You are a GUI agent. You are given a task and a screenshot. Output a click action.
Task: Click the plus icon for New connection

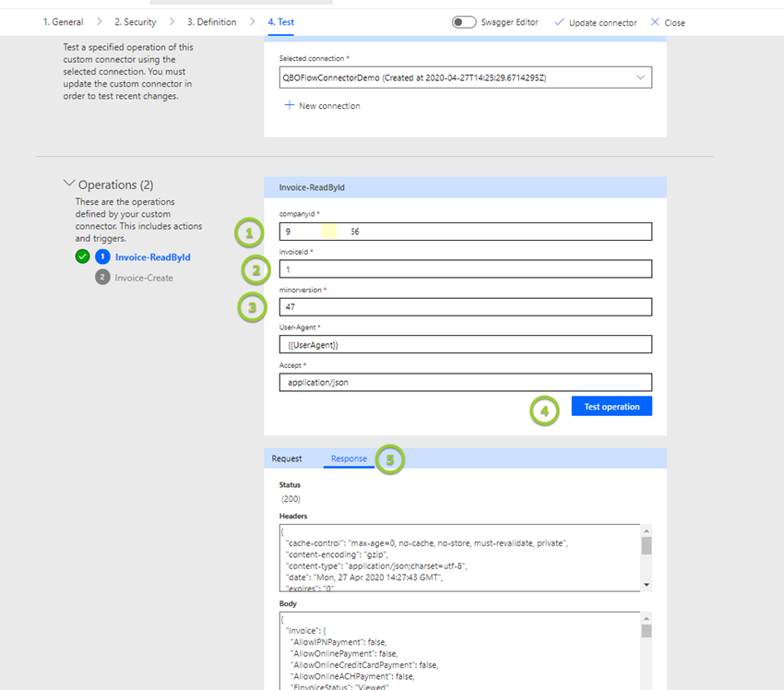[x=289, y=105]
